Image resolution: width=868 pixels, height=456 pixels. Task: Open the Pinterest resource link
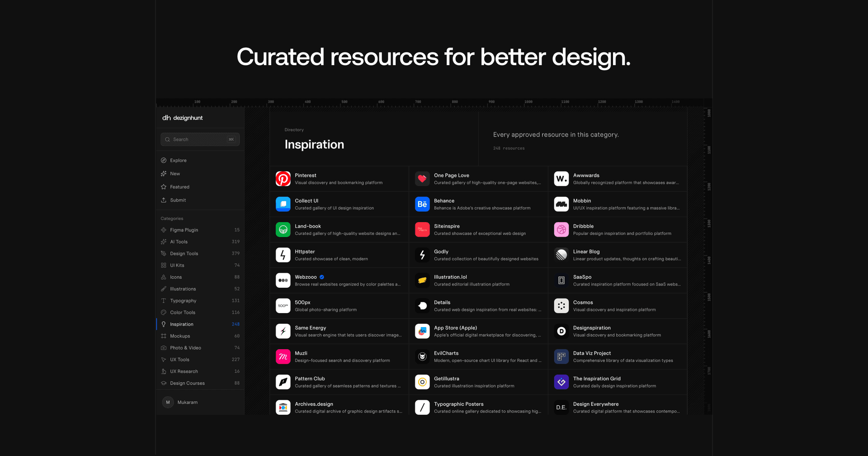coord(340,179)
